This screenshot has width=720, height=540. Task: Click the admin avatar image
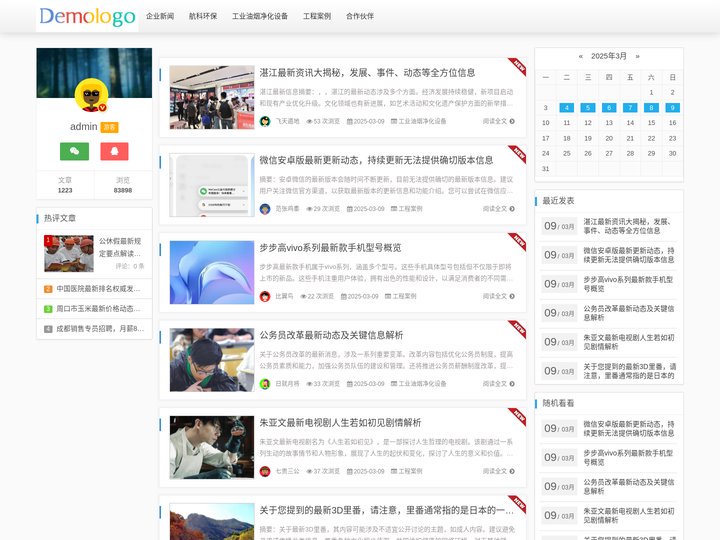pyautogui.click(x=92, y=95)
